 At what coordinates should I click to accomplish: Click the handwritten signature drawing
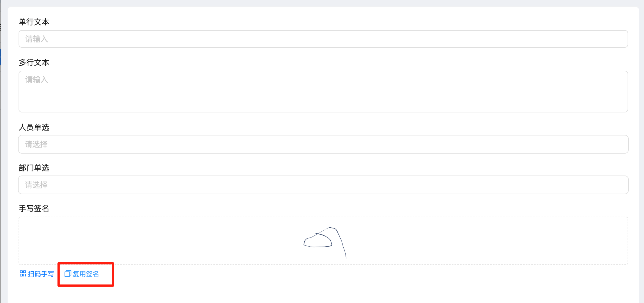click(x=325, y=242)
